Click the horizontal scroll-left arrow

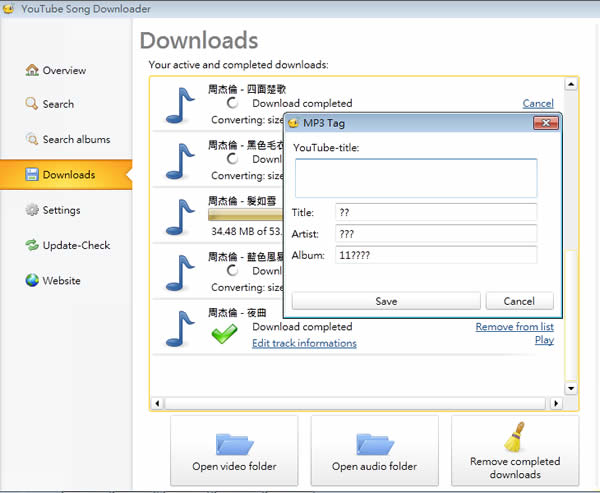[157, 403]
